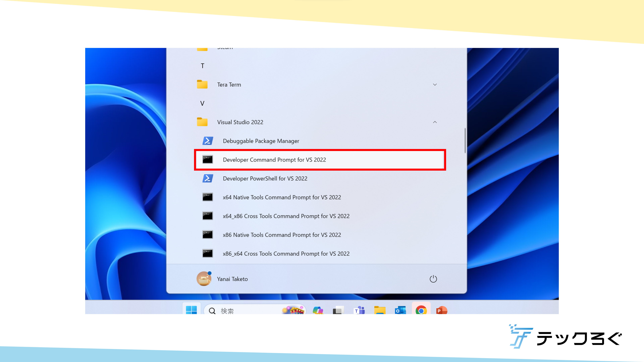Launch Microsoft Teams from the taskbar
Image resolution: width=644 pixels, height=362 pixels.
[x=359, y=310]
